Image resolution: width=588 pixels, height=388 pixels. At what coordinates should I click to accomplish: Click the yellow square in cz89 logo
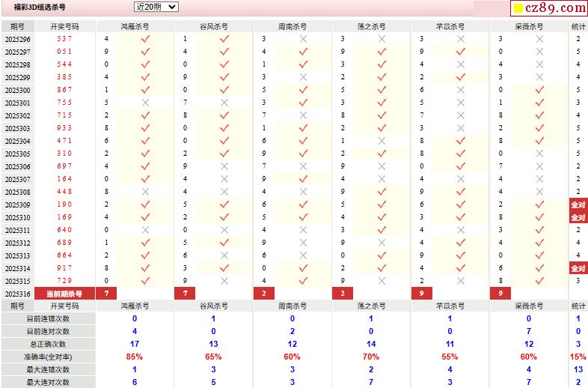click(516, 9)
